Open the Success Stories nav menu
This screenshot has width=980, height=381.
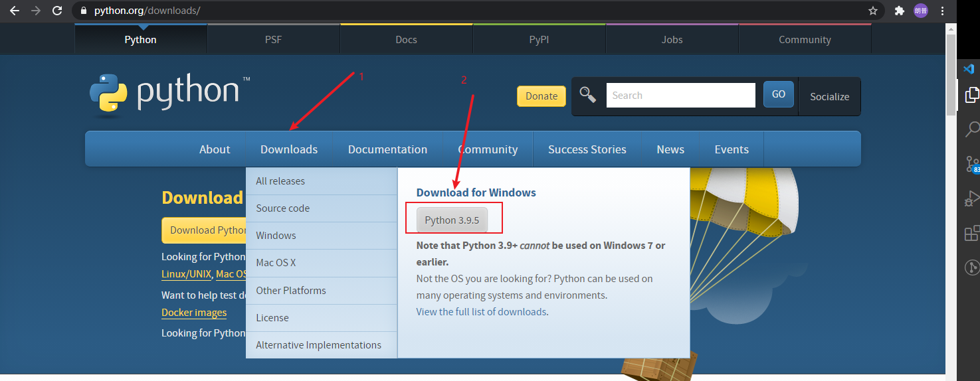coord(587,149)
